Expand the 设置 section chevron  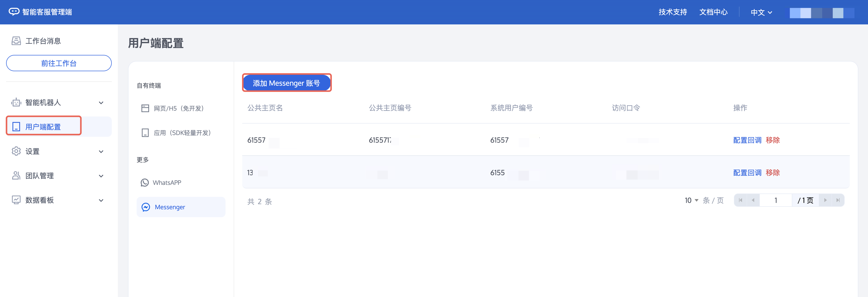click(x=101, y=152)
